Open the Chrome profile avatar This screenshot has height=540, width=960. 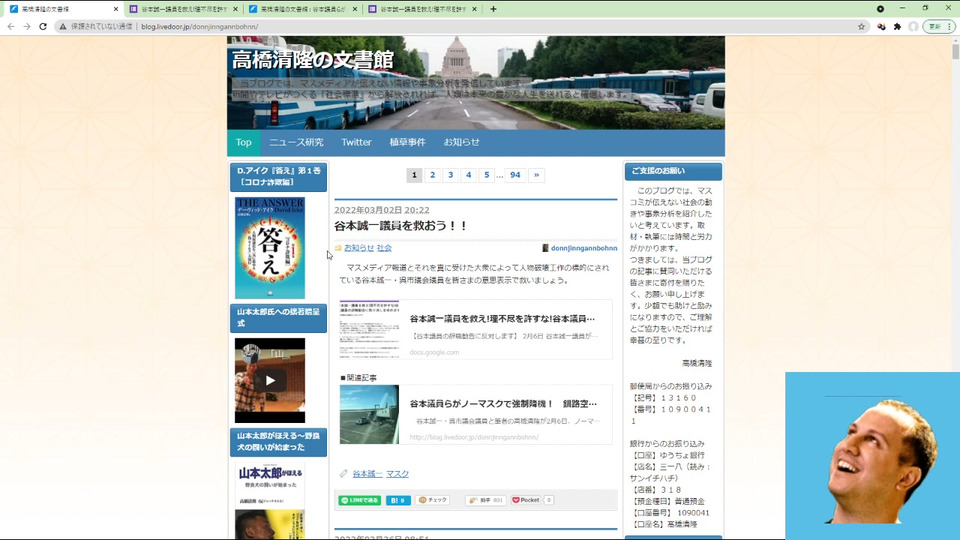[913, 26]
